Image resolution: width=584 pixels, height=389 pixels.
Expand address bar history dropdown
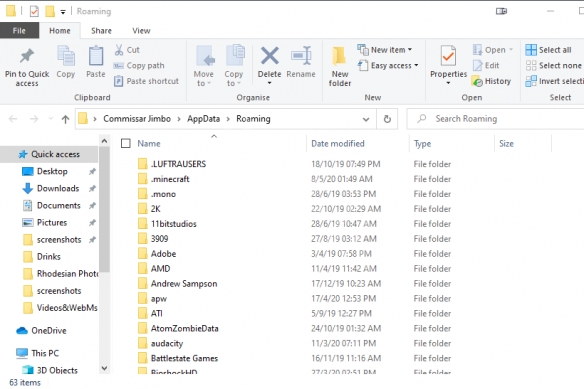(366, 119)
